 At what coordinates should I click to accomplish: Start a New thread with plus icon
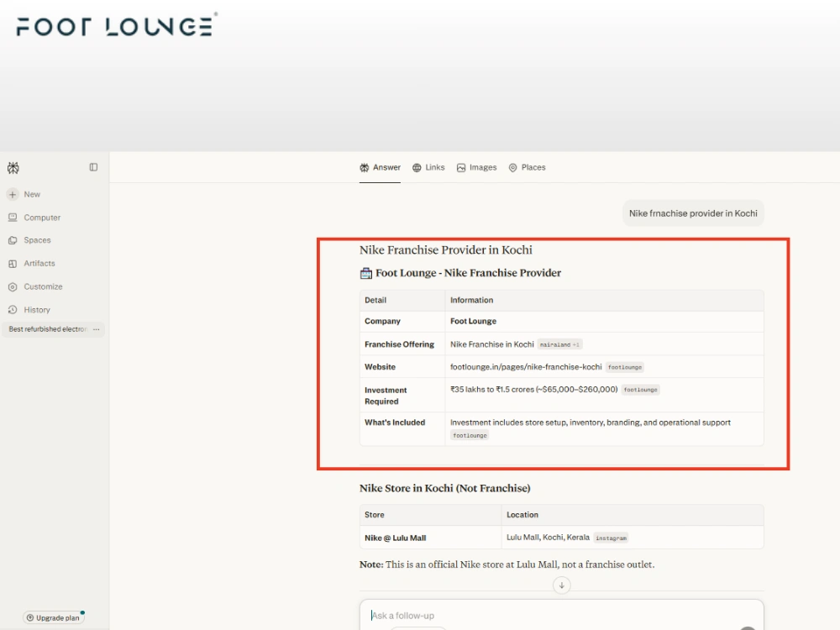[13, 195]
